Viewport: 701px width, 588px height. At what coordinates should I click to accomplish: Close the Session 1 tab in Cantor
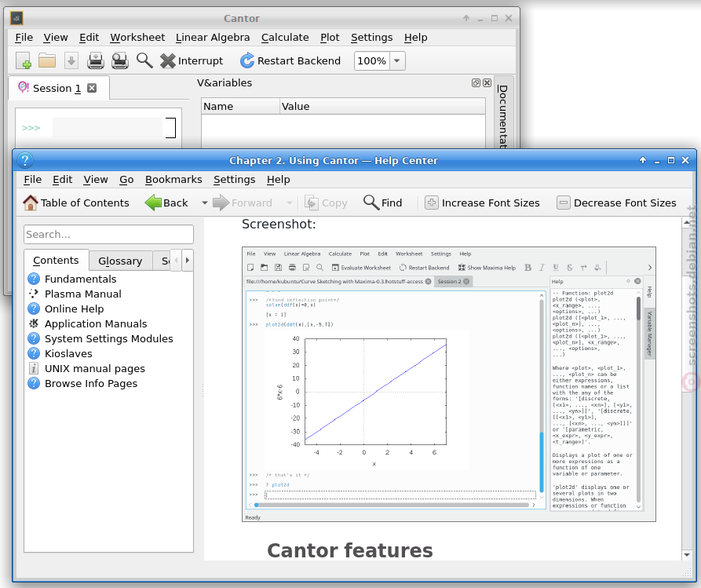pyautogui.click(x=92, y=88)
